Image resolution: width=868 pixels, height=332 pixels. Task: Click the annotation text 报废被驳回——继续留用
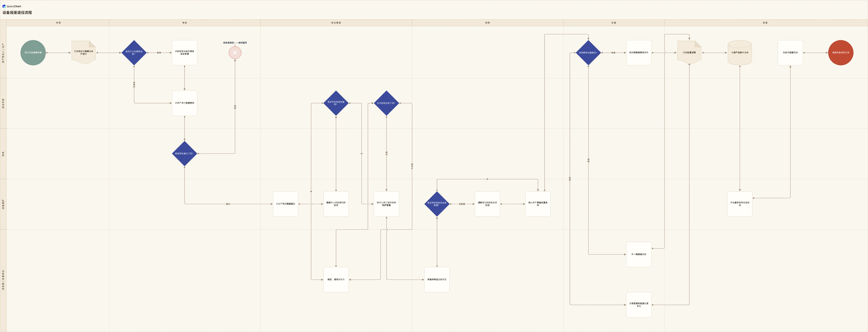pos(235,43)
